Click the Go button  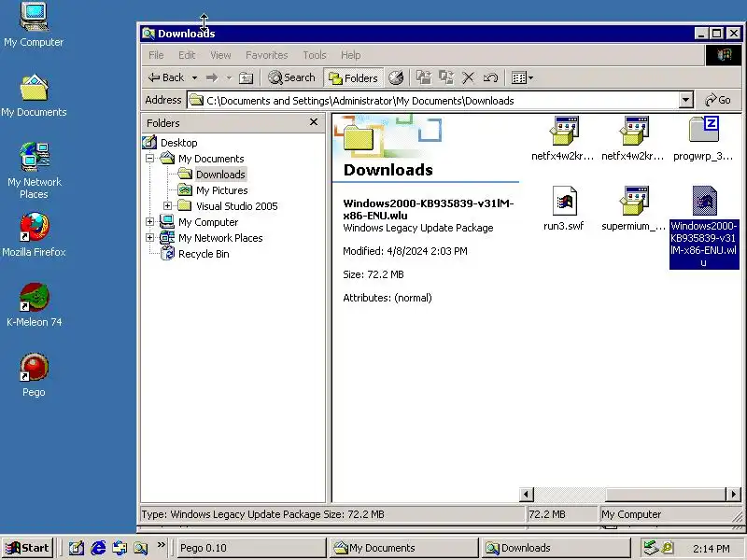pos(718,100)
